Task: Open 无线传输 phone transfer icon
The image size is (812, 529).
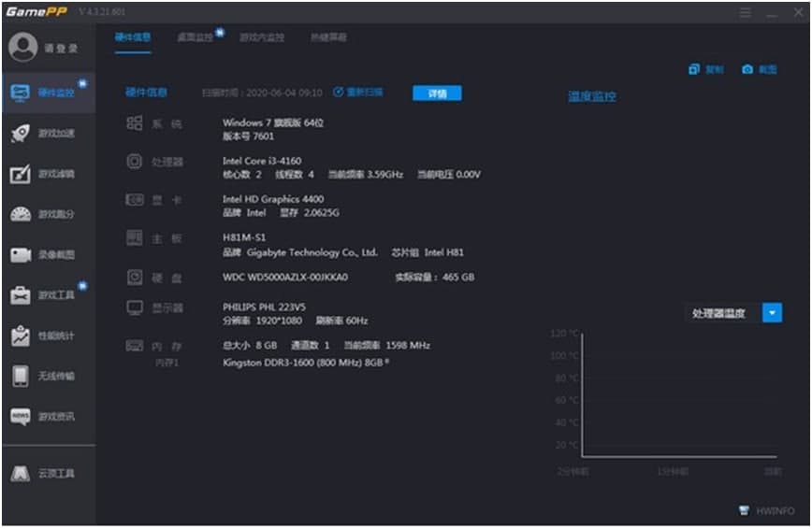Action: click(21, 376)
